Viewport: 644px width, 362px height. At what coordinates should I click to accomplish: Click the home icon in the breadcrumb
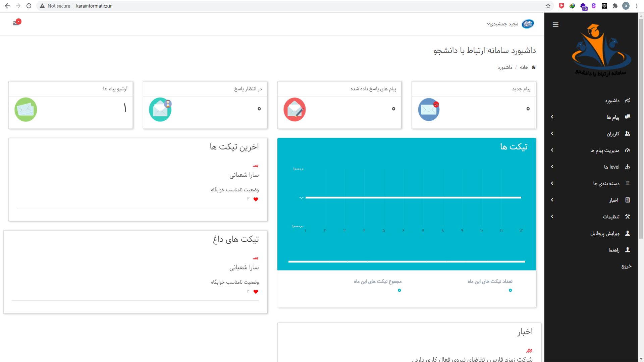(534, 67)
